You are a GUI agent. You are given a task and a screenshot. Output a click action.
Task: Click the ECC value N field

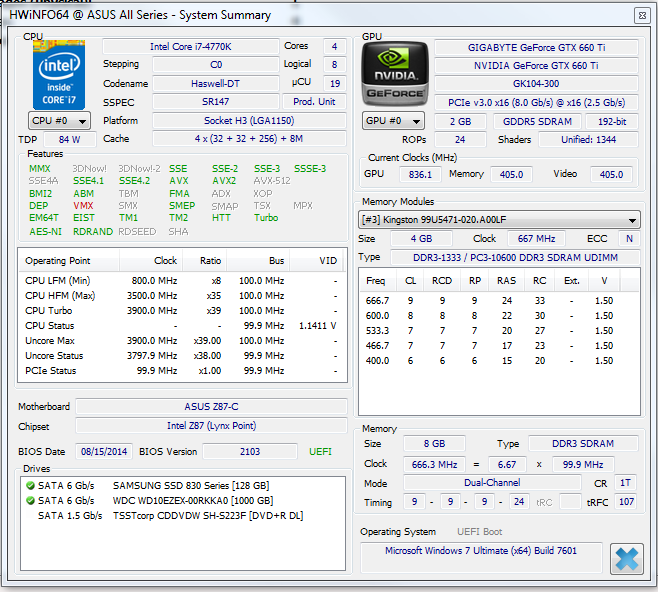click(x=629, y=239)
